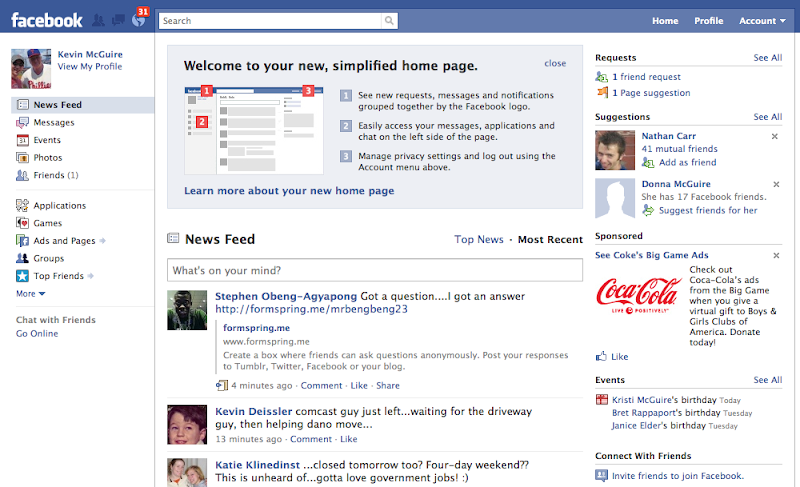
Task: Click the Coca-Cola ad logo
Action: [x=639, y=295]
